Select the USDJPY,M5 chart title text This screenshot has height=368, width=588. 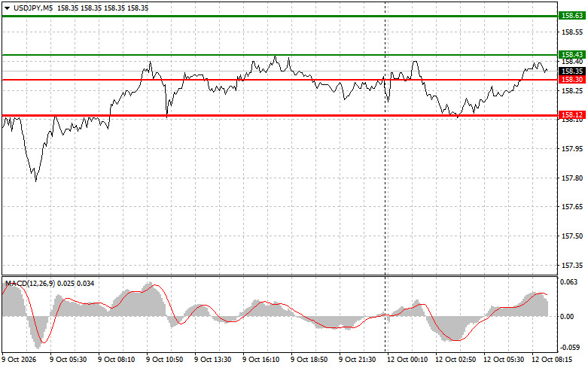pos(33,8)
